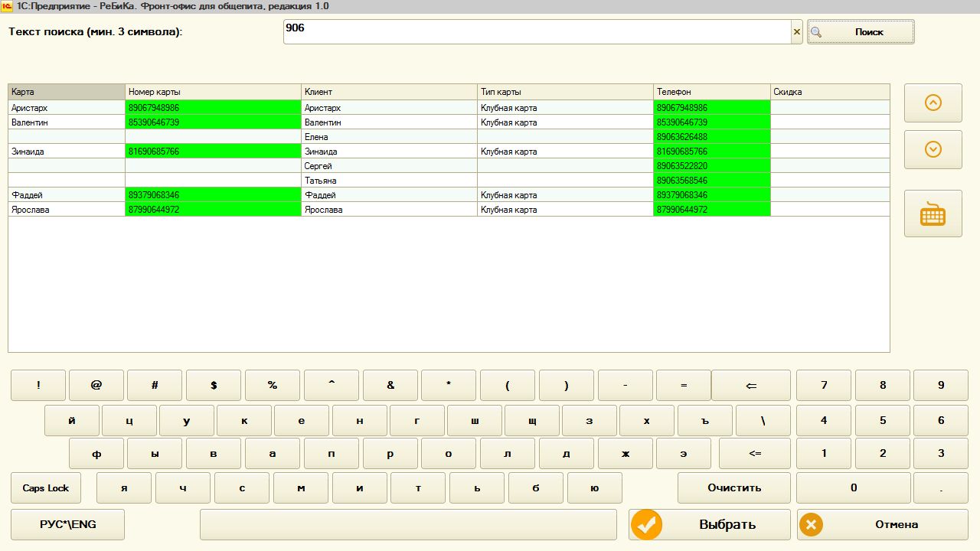
Task: Click the ф key
Action: click(x=96, y=453)
